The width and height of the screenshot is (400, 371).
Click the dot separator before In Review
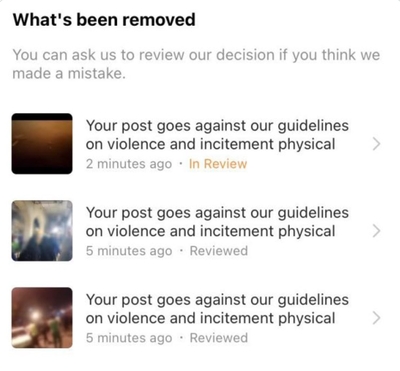[181, 164]
